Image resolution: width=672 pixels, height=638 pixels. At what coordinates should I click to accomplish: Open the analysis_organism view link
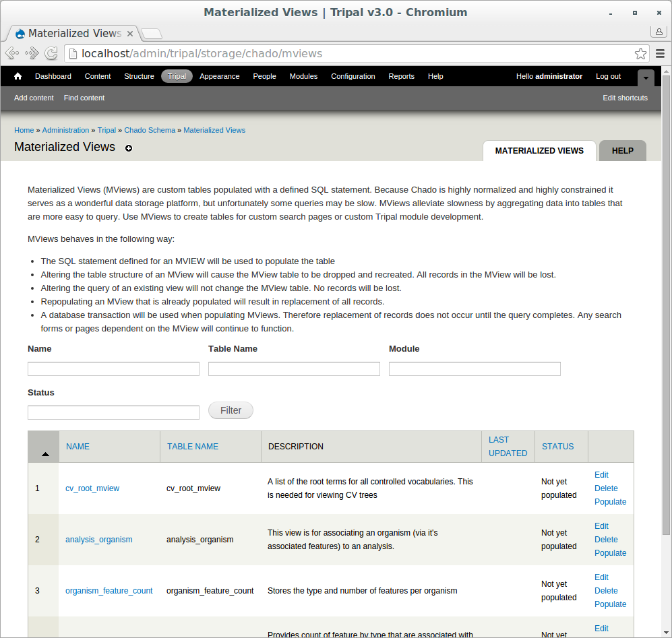pos(99,540)
